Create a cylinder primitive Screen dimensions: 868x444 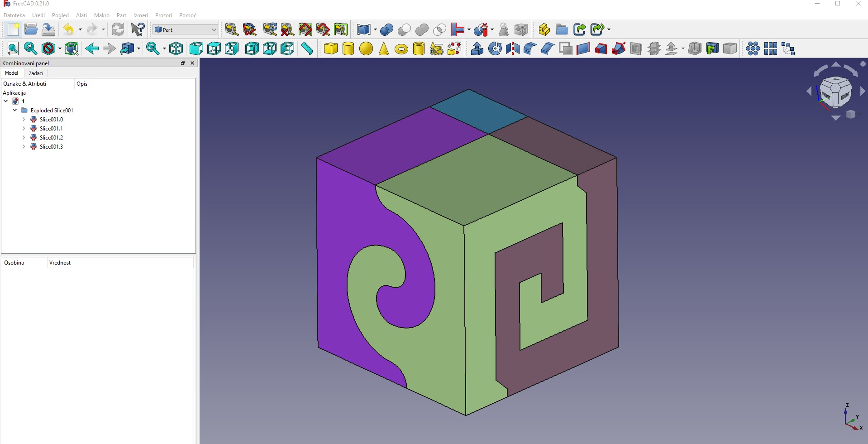[348, 48]
